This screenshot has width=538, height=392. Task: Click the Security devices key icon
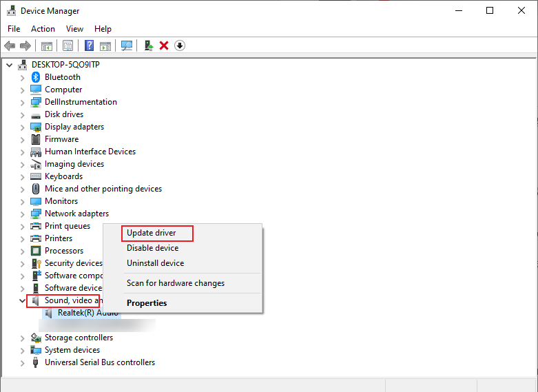click(36, 263)
